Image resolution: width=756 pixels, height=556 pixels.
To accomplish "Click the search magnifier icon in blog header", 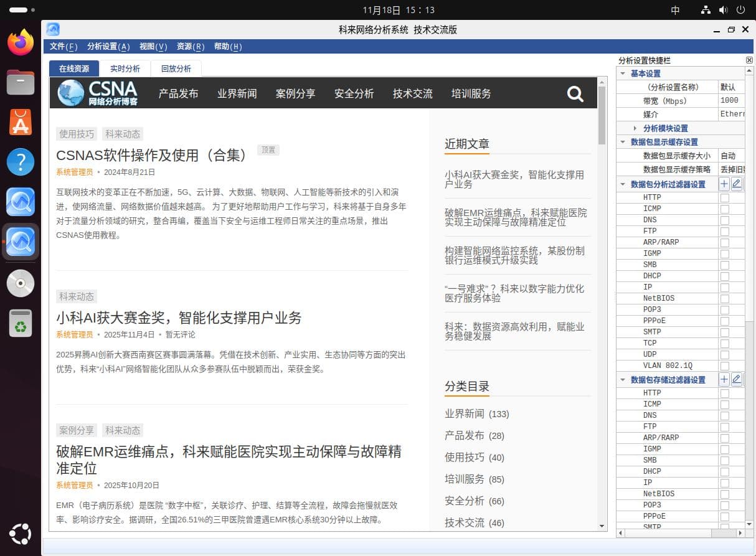I will pyautogui.click(x=575, y=94).
